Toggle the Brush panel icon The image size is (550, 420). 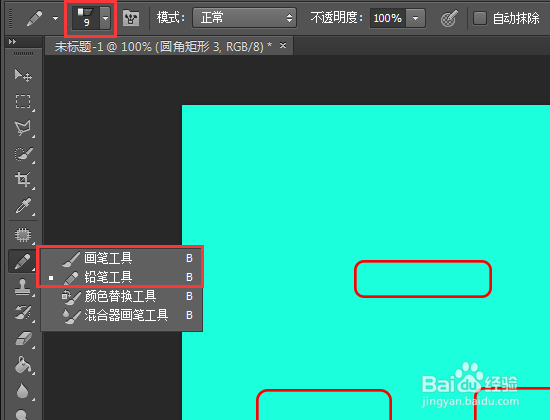coord(131,18)
